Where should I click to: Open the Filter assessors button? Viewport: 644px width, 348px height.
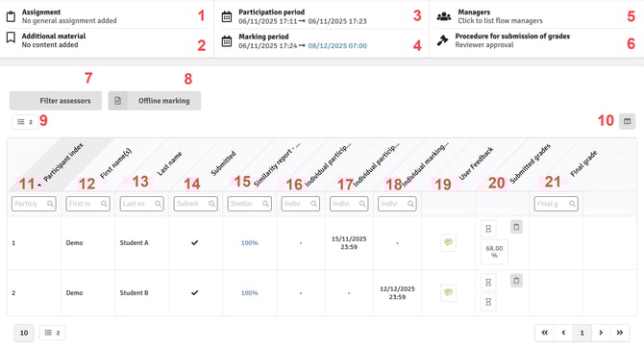[56, 101]
